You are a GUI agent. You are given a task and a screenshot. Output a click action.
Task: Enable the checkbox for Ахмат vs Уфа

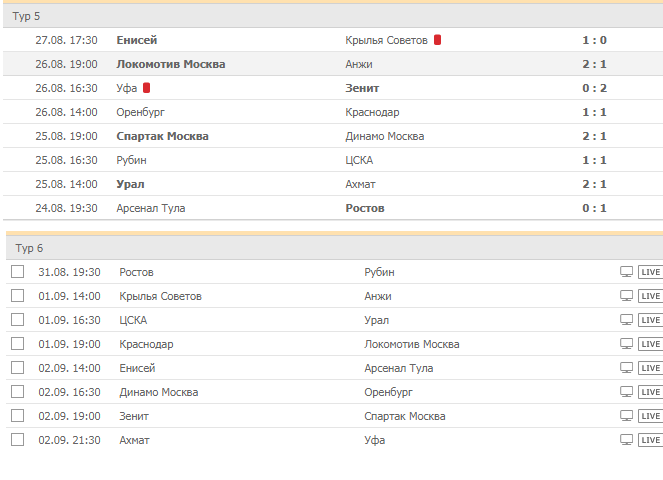coord(17,440)
